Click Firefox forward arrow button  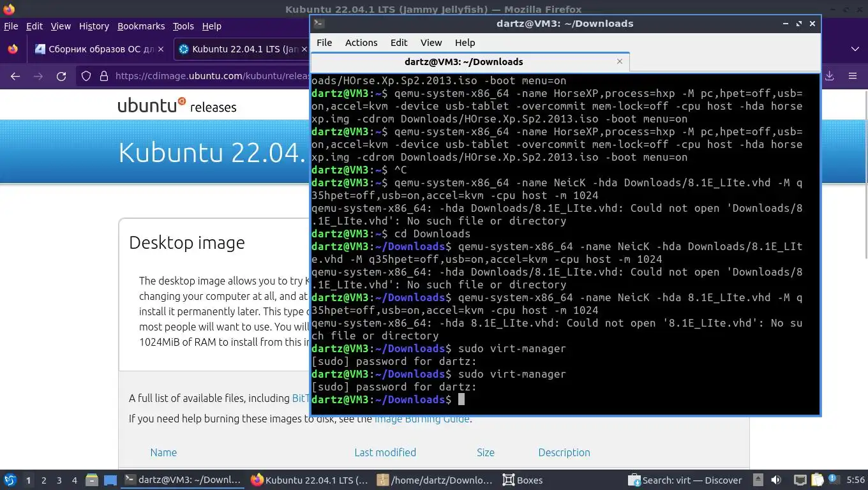tap(38, 76)
